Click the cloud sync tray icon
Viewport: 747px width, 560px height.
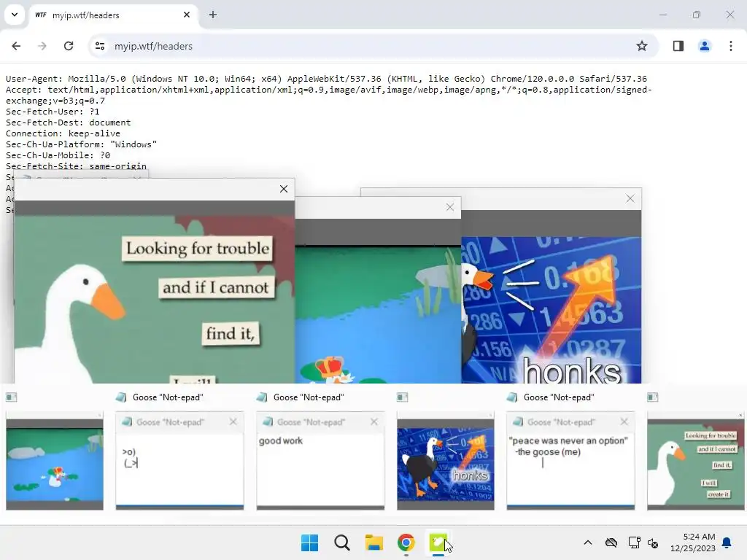[x=611, y=542]
